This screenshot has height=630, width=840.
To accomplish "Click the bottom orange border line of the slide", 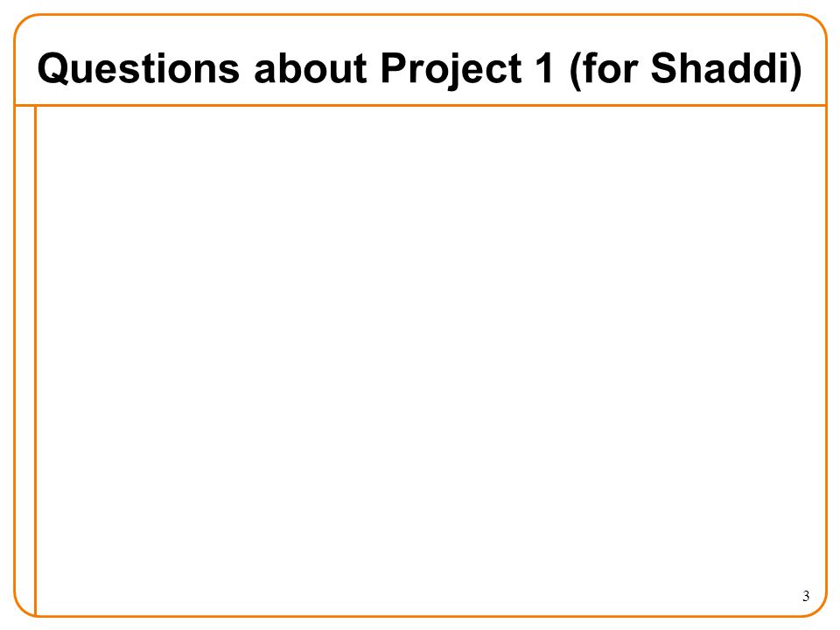I will pyautogui.click(x=420, y=616).
